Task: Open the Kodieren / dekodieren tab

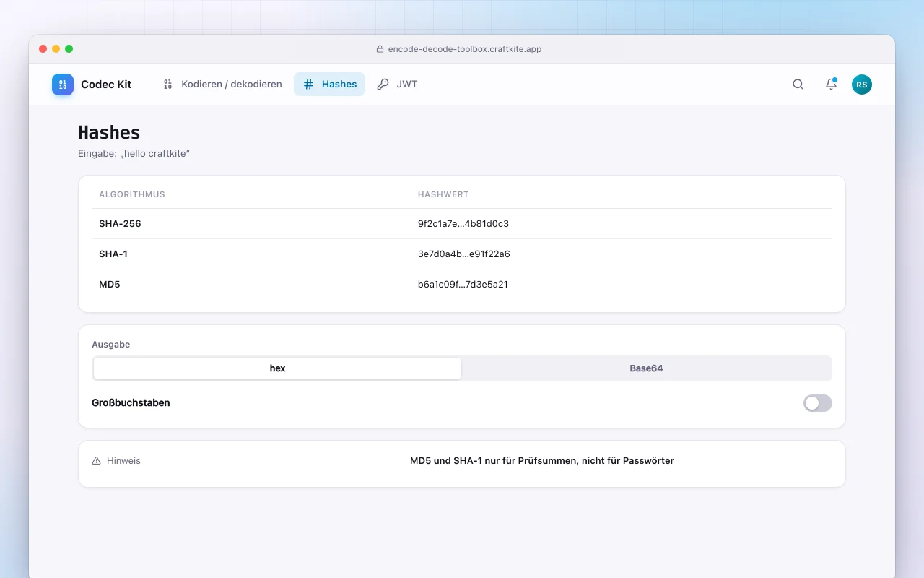Action: tap(222, 85)
